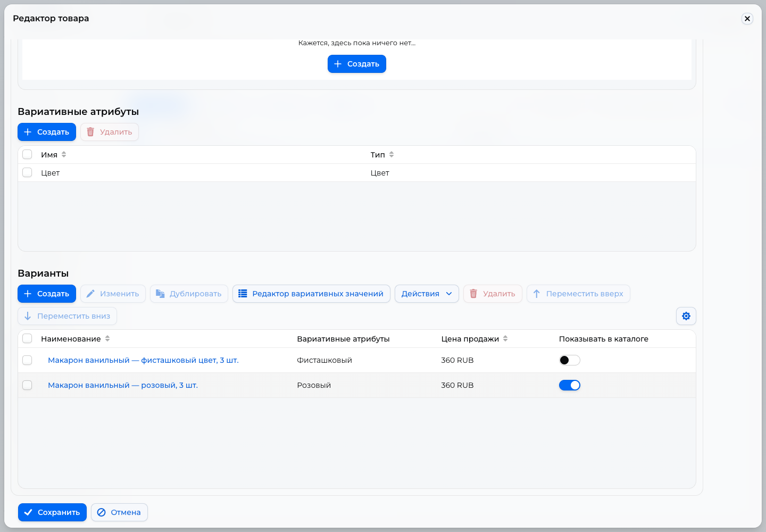
Task: Check the Цвет attribute row checkbox
Action: tap(27, 172)
